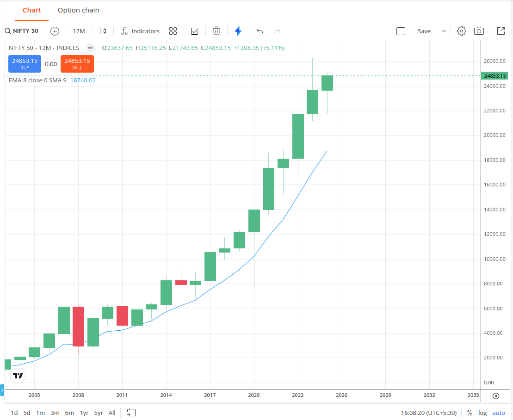Open the symbol search for NIFTY 50

[x=22, y=31]
